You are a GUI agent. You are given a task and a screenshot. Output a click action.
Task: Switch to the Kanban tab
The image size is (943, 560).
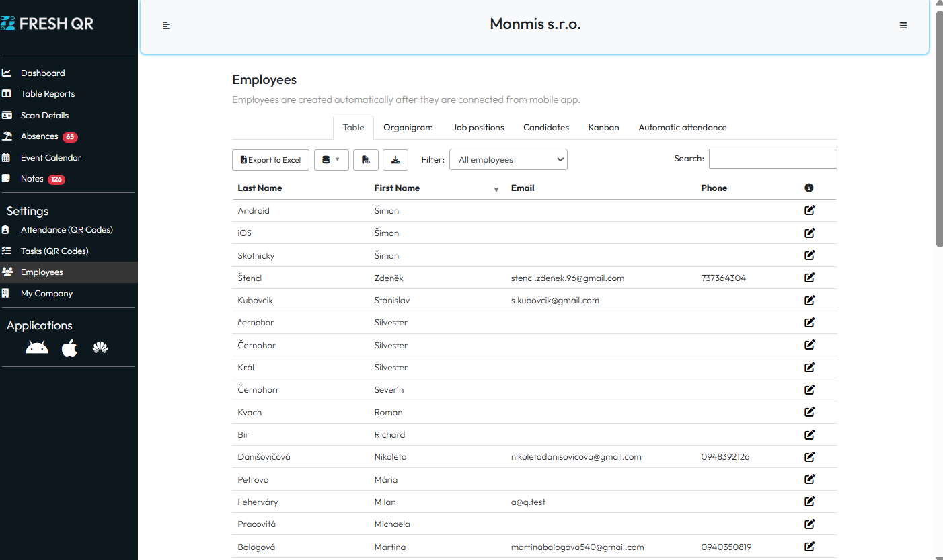[603, 128]
